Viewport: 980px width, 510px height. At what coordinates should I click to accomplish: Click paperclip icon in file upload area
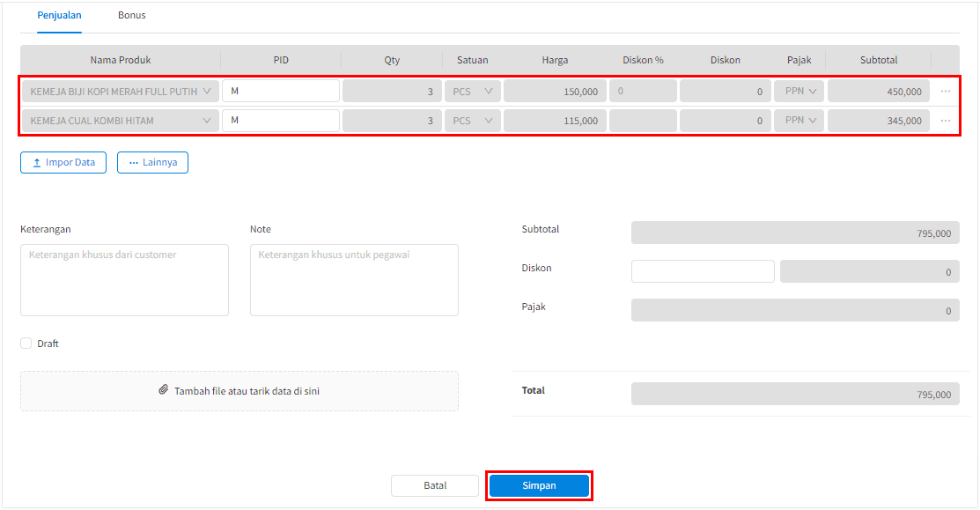coord(163,390)
